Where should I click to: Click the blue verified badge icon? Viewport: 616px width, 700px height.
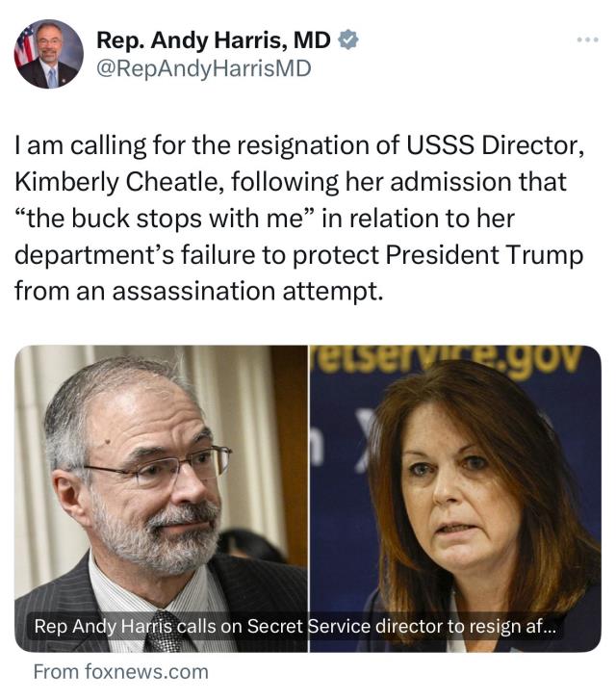(x=350, y=39)
